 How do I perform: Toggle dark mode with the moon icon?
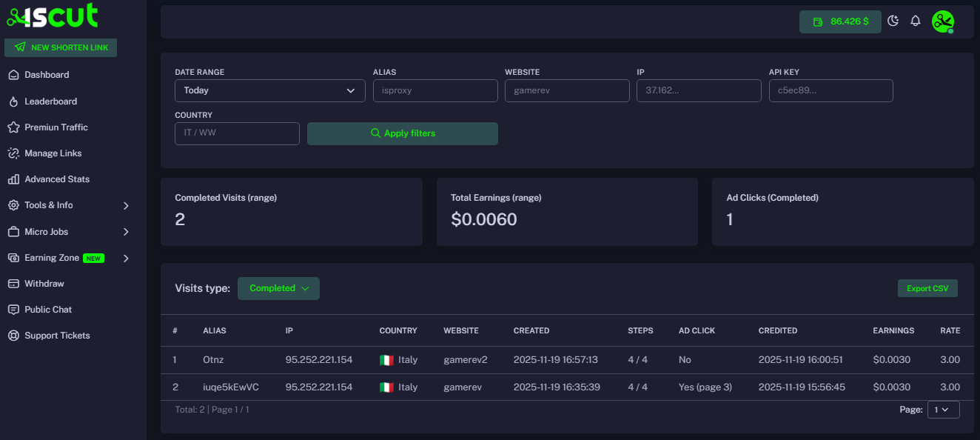point(893,21)
